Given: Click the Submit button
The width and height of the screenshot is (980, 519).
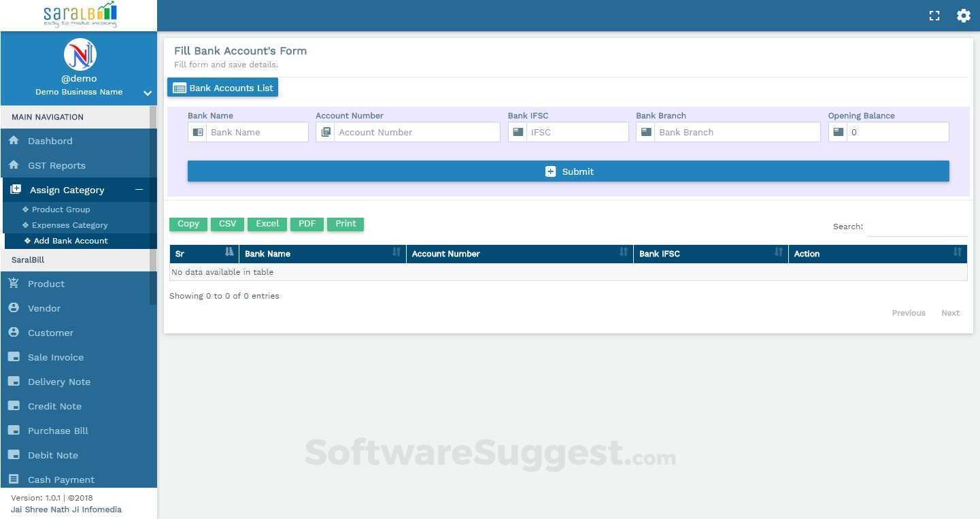Looking at the screenshot, I should [x=569, y=171].
